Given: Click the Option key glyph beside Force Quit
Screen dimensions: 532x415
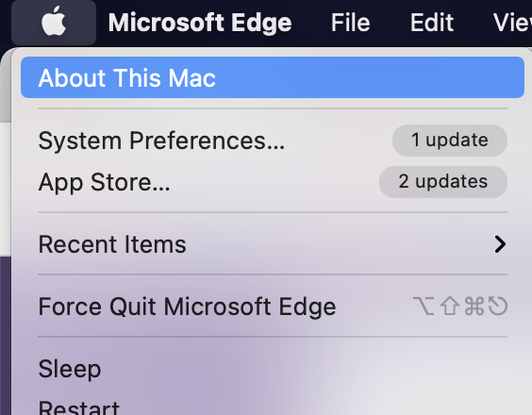Looking at the screenshot, I should tap(424, 306).
